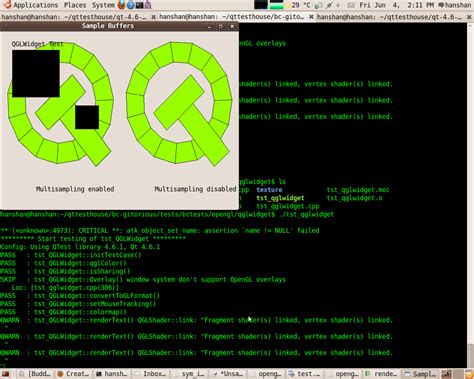Open the weather applet showing 29 °C
The image size is (474, 379).
click(299, 5)
